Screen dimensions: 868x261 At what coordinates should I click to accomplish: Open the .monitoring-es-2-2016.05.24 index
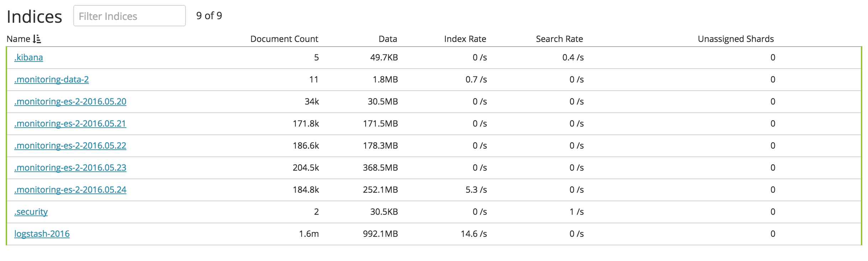tap(70, 190)
